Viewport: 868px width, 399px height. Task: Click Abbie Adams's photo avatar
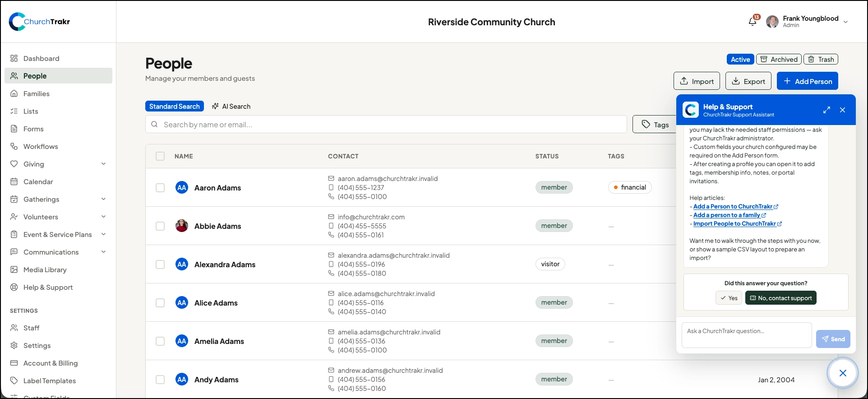(x=182, y=226)
